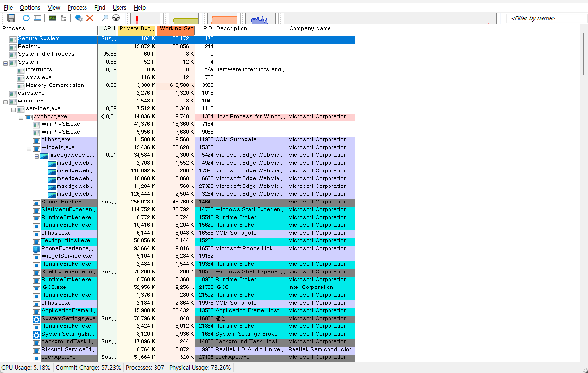Click the csrss.exe process icon
Screen dimensions: 588x373
[13, 93]
